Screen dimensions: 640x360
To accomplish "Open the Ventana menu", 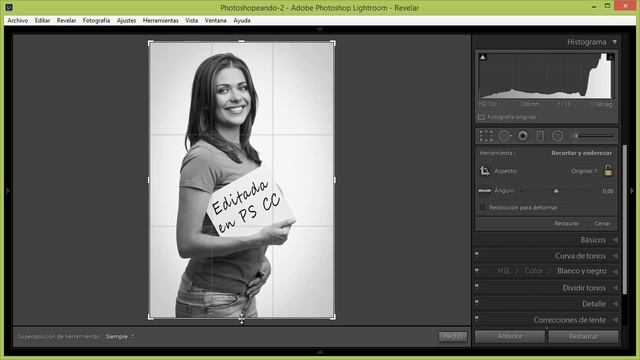I will 216,20.
